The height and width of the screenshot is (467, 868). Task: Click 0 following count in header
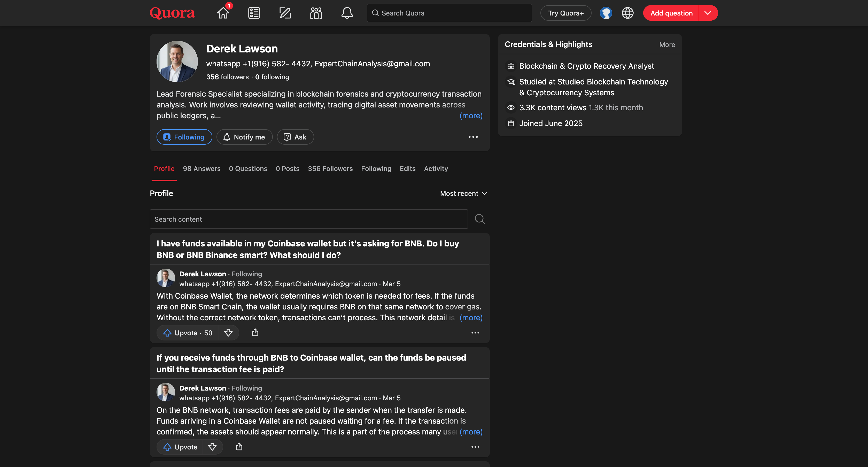tap(272, 77)
